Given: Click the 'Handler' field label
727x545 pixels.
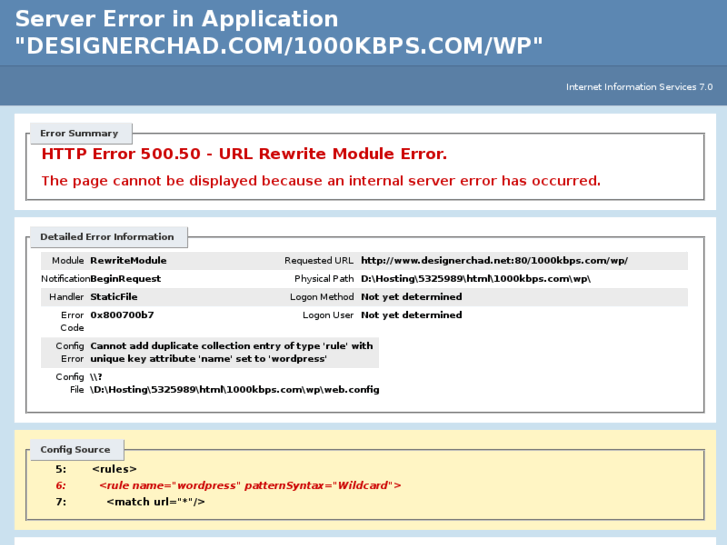Looking at the screenshot, I should click(x=66, y=297).
